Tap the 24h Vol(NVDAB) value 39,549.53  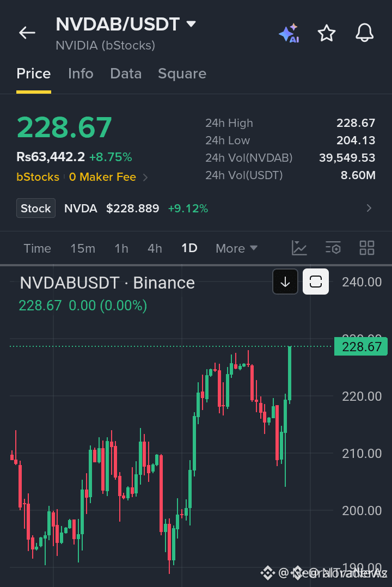[347, 157]
